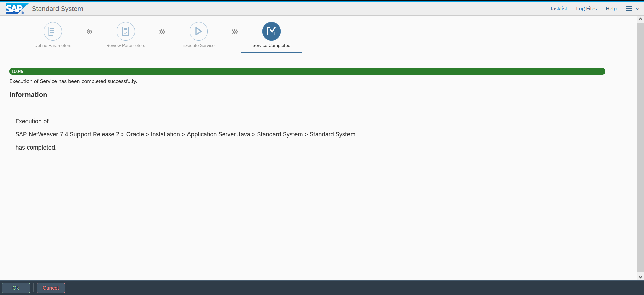The image size is (644, 295).
Task: Click the arrows after Execute Service
Action: (x=235, y=32)
